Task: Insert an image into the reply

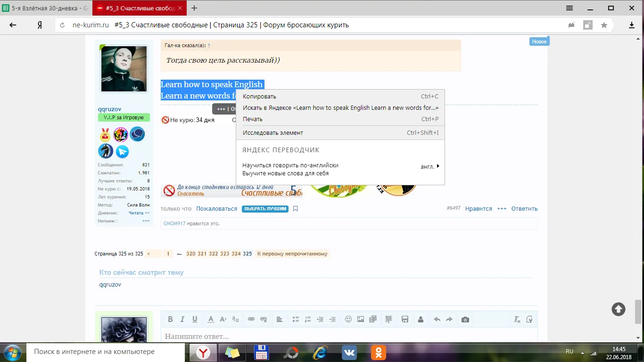Action: (361, 319)
